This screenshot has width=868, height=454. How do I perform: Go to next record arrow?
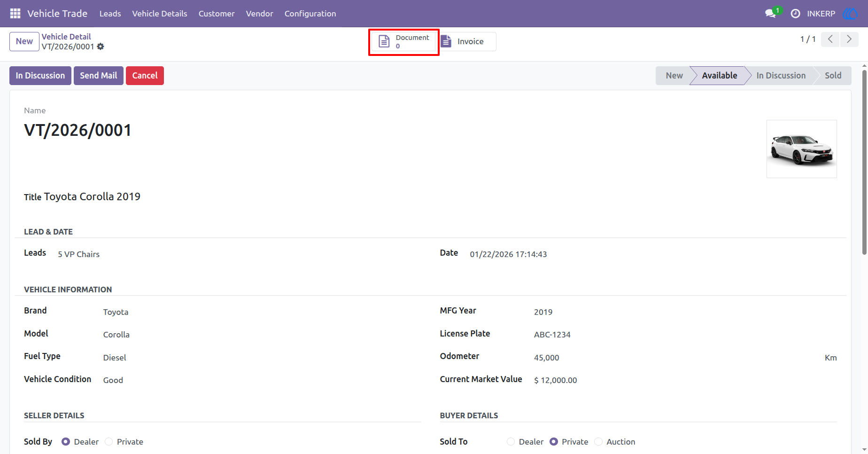point(849,39)
